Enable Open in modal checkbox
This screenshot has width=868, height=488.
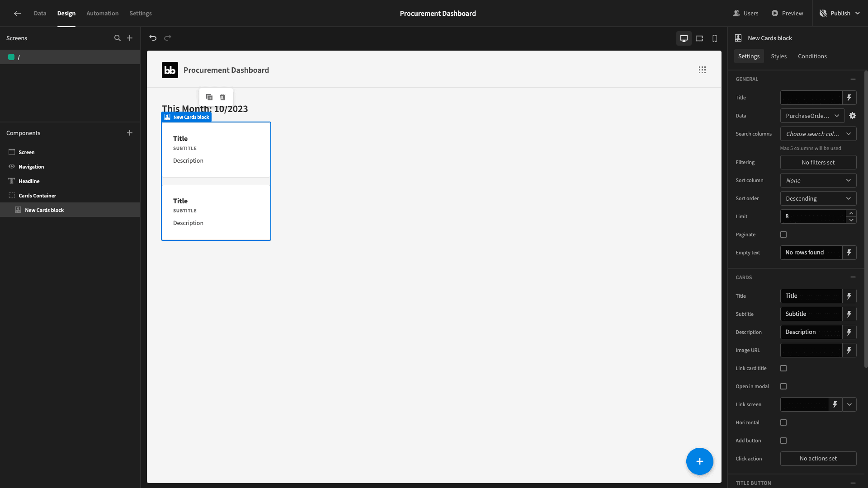coord(783,386)
